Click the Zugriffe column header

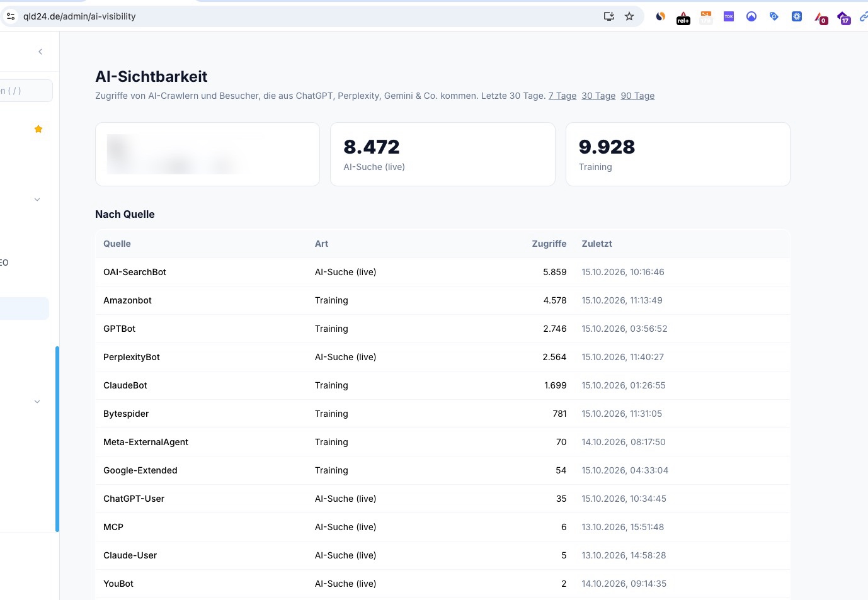(549, 244)
